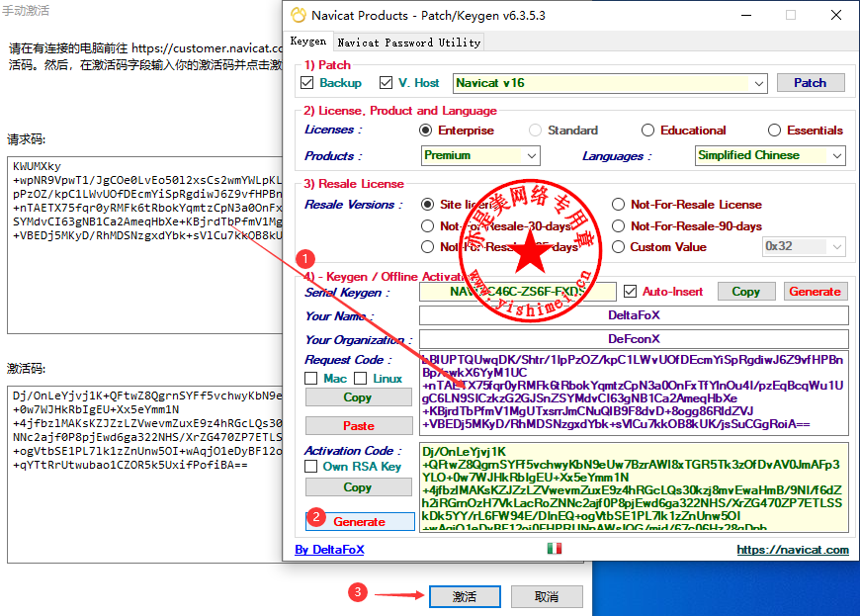This screenshot has height=616, width=860.
Task: Click the Serial Keygen text field
Action: point(518,292)
